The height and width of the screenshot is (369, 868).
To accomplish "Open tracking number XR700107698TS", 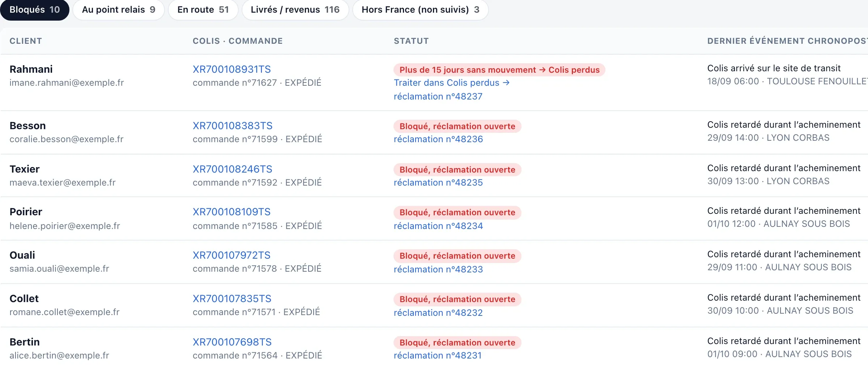I will [232, 342].
